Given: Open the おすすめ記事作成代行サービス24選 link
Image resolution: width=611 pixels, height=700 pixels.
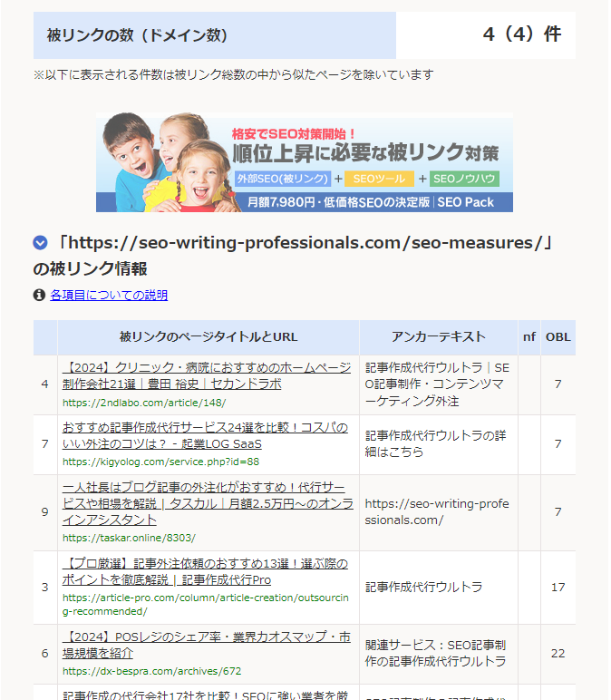Looking at the screenshot, I should pyautogui.click(x=205, y=436).
